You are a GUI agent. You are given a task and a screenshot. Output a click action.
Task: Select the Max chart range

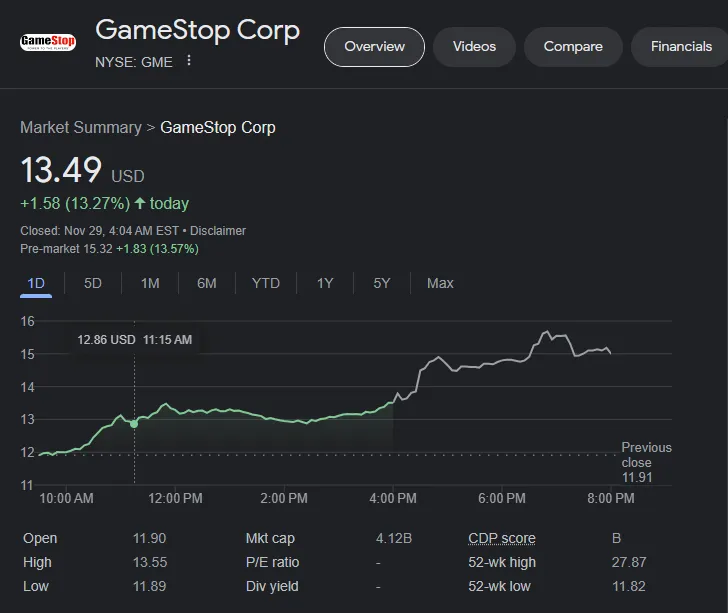[x=440, y=283]
